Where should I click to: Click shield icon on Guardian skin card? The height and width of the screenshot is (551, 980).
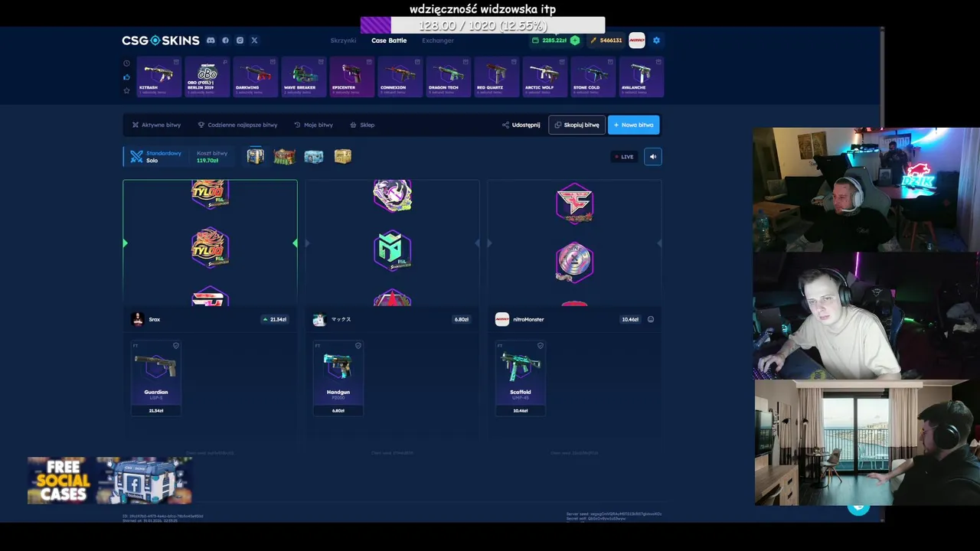click(x=175, y=346)
